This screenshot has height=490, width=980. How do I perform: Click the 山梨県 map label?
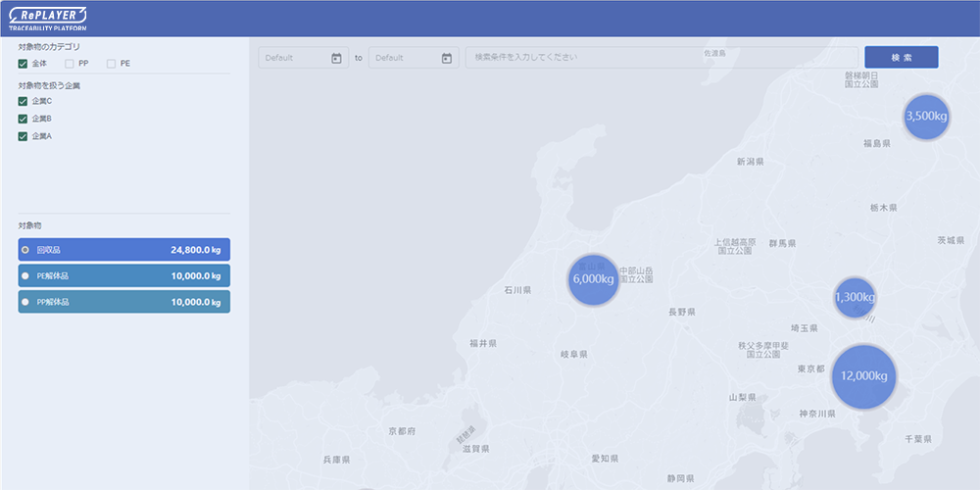tap(743, 398)
